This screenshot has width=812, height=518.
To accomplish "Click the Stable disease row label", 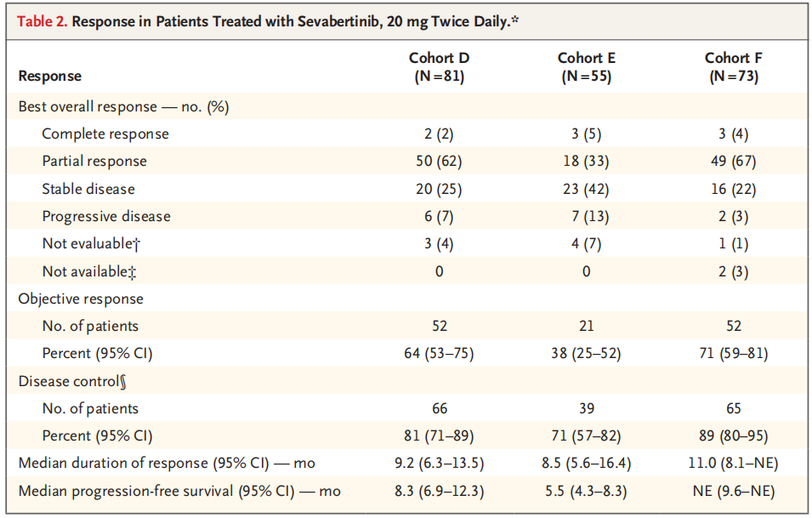I will click(x=88, y=189).
